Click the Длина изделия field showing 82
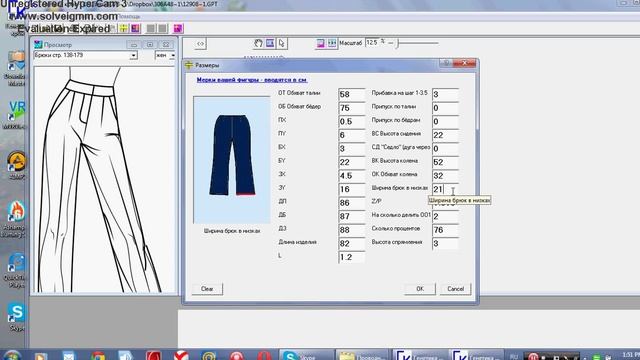This screenshot has width=640, height=360. [351, 243]
